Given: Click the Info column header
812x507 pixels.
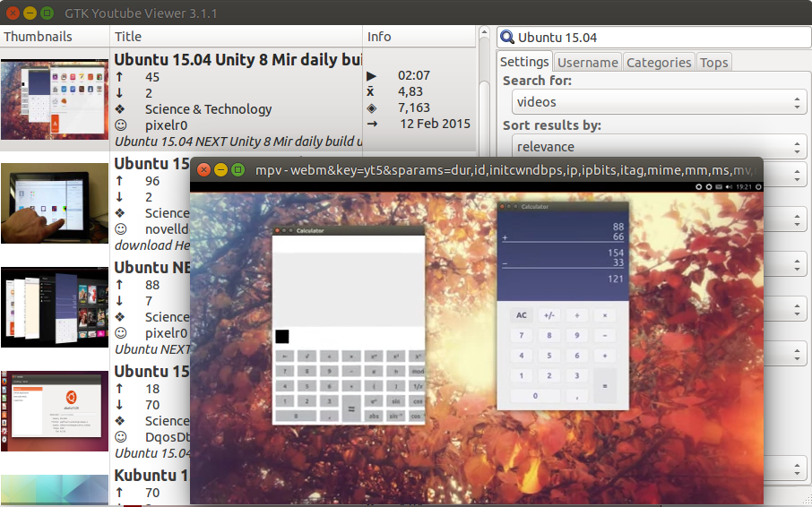Looking at the screenshot, I should click(419, 36).
